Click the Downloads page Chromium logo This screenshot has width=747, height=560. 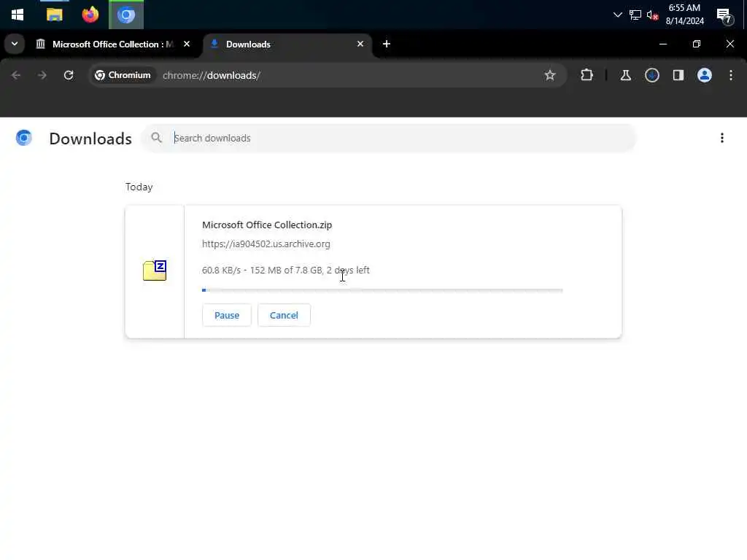click(x=24, y=138)
